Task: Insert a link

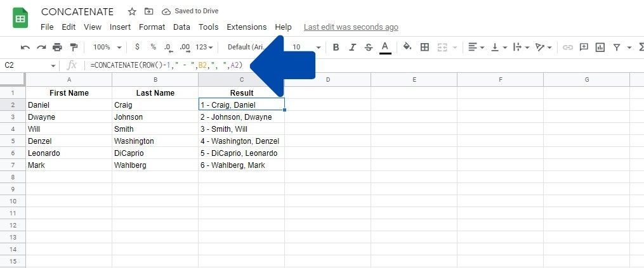Action: coord(568,47)
